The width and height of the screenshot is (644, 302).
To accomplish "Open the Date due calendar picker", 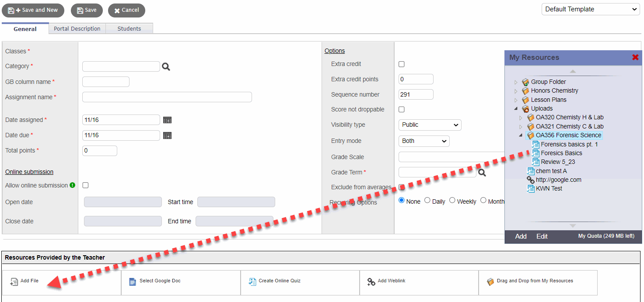I will (167, 135).
